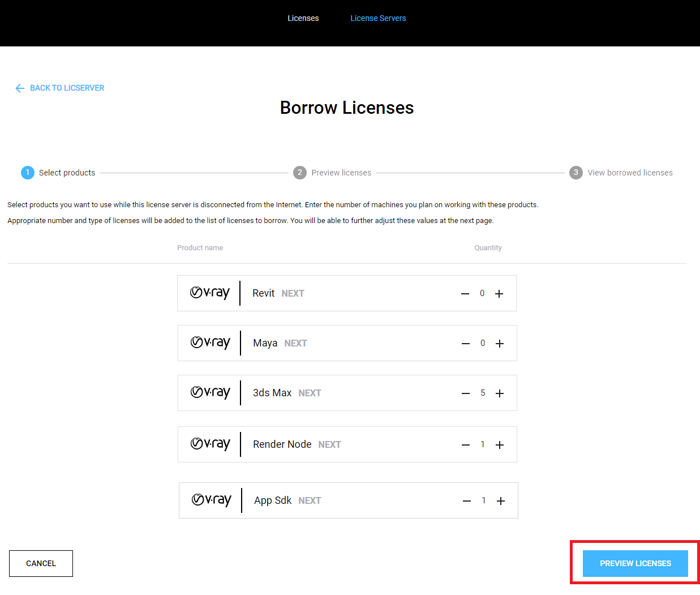Decrease the 3ds Max license quantity
Screen dimensions: 700x595
coord(465,393)
